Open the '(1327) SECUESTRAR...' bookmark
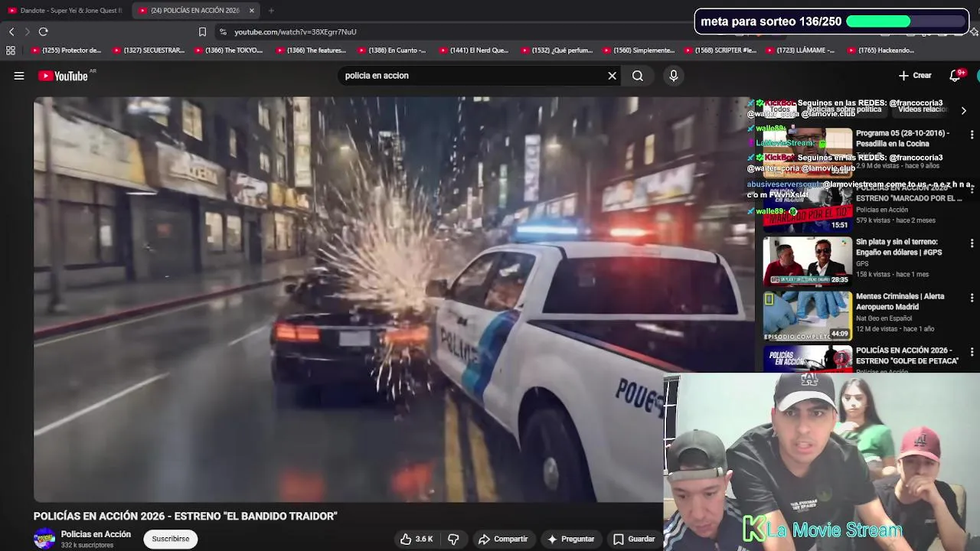This screenshot has height=551, width=980. coord(149,51)
